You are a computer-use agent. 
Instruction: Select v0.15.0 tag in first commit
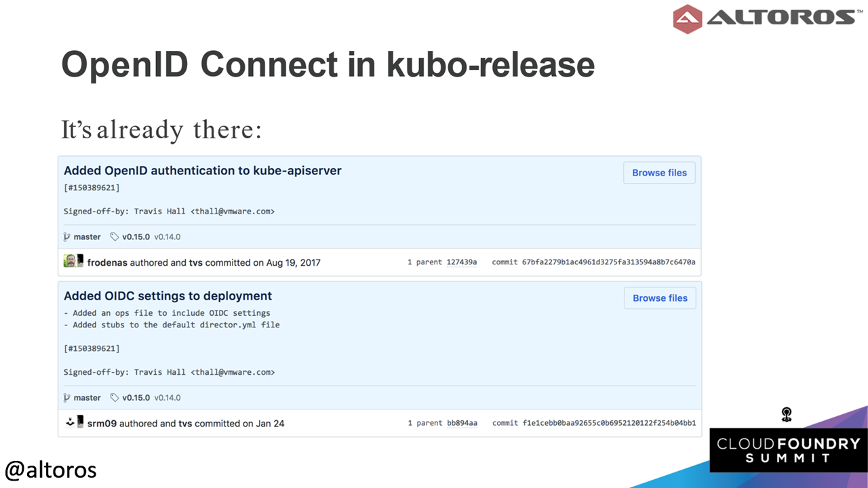(x=136, y=237)
